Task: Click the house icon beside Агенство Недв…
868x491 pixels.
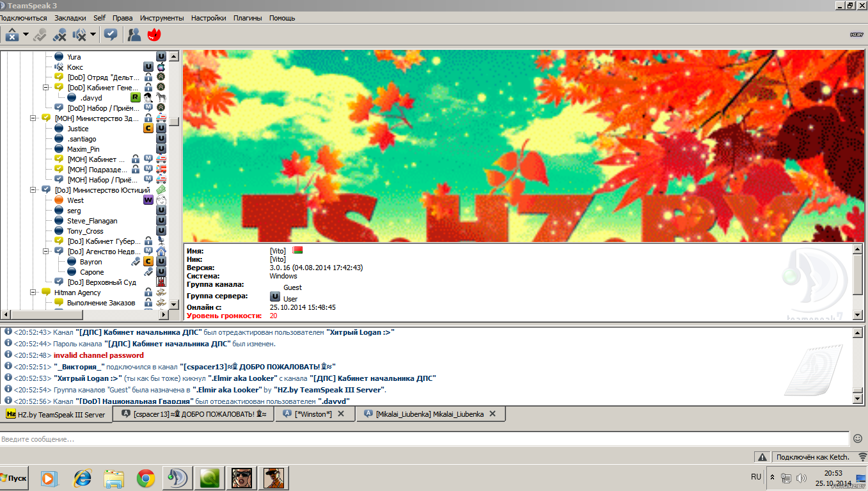Action: coord(161,252)
